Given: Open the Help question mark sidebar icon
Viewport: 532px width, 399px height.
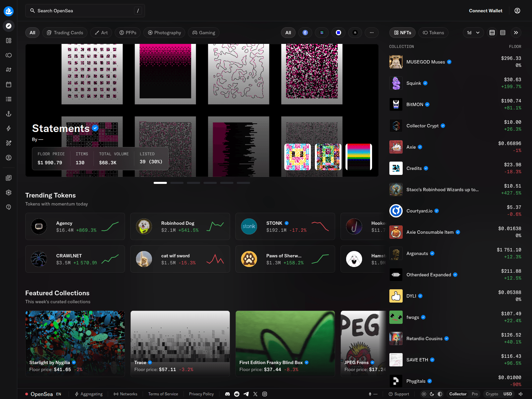Looking at the screenshot, I should 9,207.
